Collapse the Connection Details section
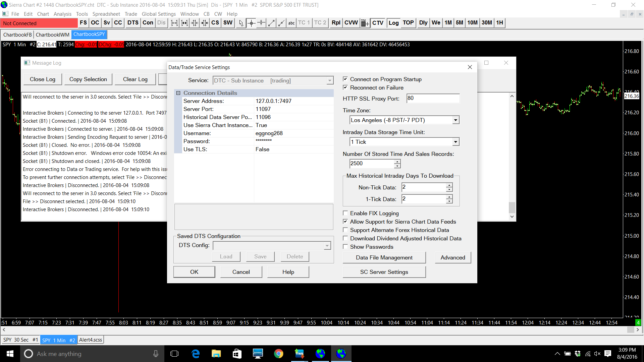Viewport: 644px width, 362px height. (x=178, y=93)
